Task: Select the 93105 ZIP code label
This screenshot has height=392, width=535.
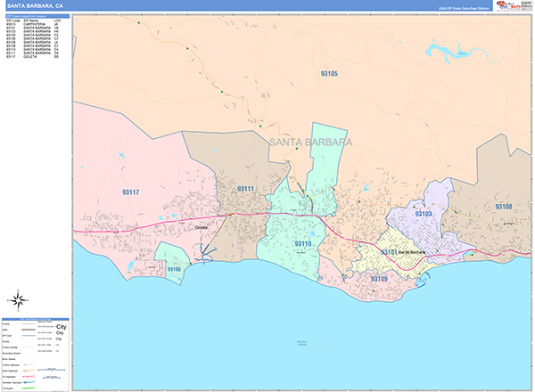Action: (x=329, y=74)
